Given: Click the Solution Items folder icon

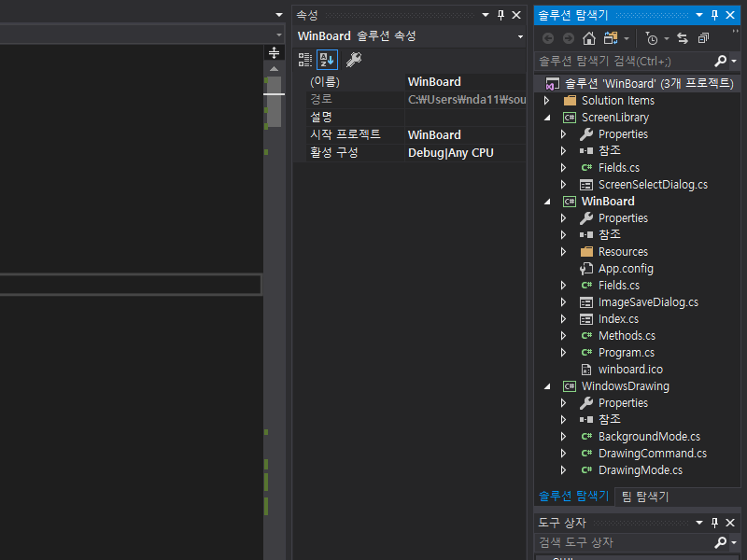Looking at the screenshot, I should point(570,101).
